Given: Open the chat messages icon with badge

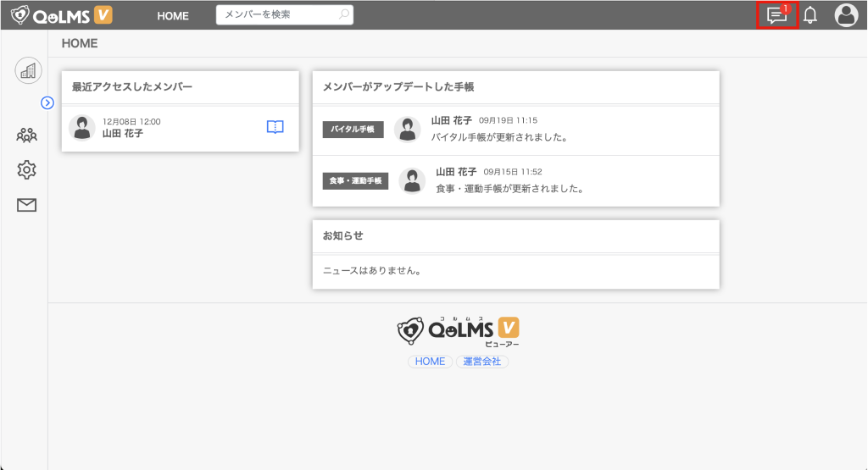Looking at the screenshot, I should coord(776,15).
